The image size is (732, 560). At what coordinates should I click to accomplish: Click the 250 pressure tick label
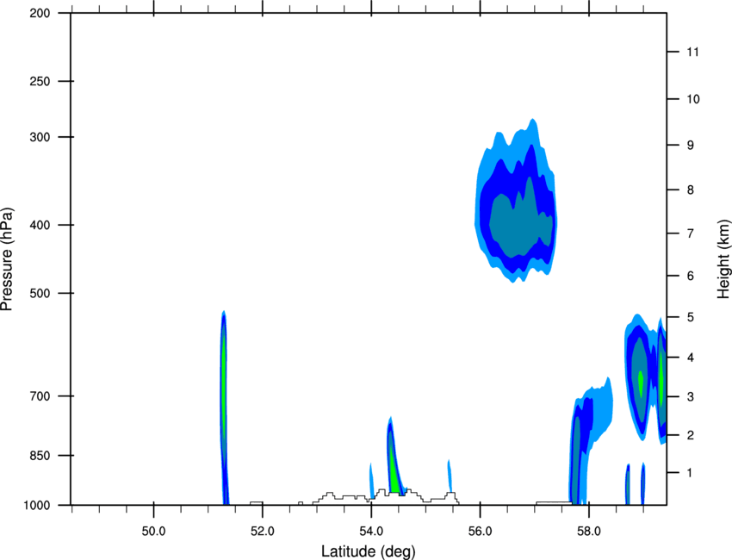40,81
